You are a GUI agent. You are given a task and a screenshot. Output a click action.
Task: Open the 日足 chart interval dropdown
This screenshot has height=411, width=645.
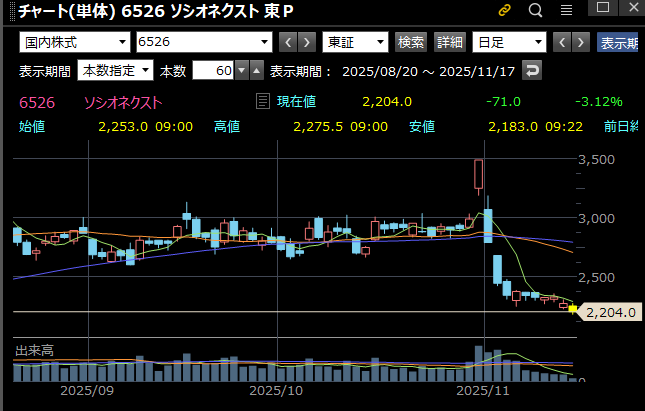(x=509, y=42)
